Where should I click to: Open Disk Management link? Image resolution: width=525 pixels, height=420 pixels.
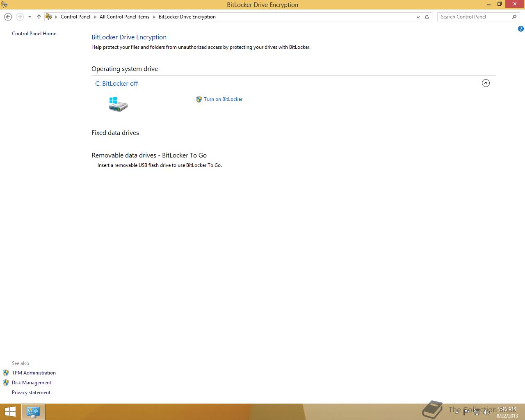tap(32, 383)
